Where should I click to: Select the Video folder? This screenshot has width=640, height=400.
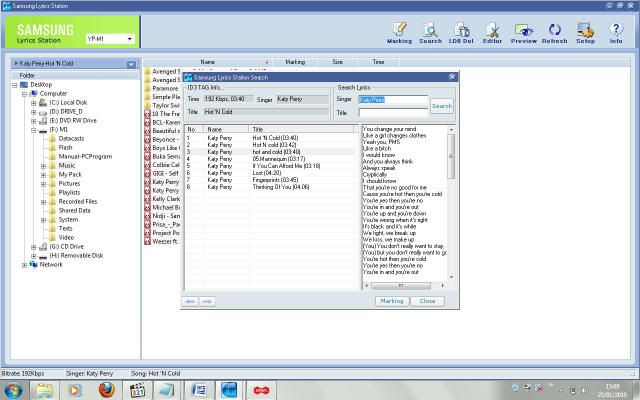66,238
